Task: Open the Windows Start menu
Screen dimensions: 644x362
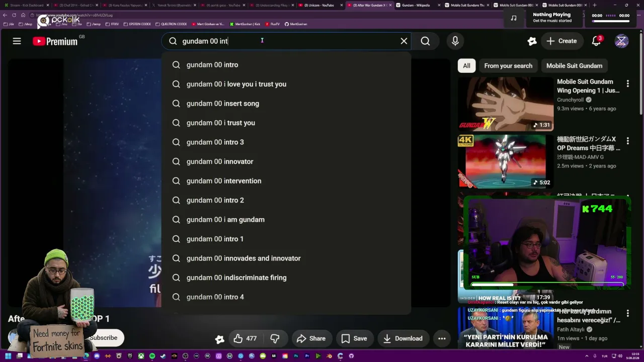Action: (8, 356)
